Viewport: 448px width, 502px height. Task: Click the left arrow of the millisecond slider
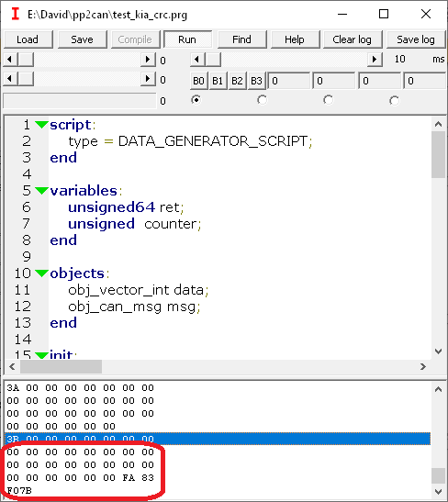(x=197, y=60)
